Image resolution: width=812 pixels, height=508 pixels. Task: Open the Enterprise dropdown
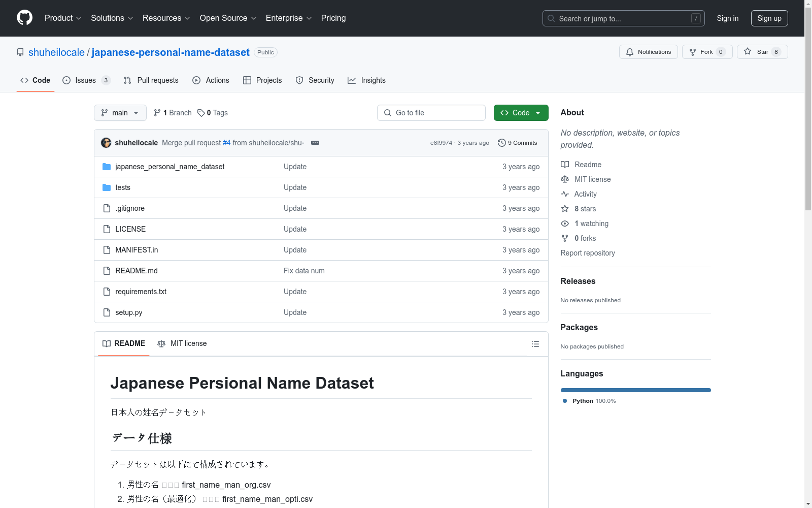[x=289, y=18]
